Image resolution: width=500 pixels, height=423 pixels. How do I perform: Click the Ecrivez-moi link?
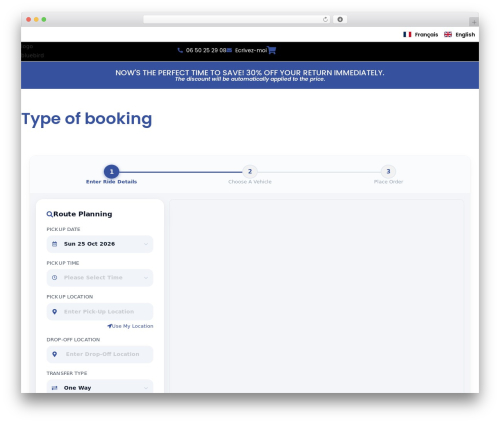tap(251, 50)
